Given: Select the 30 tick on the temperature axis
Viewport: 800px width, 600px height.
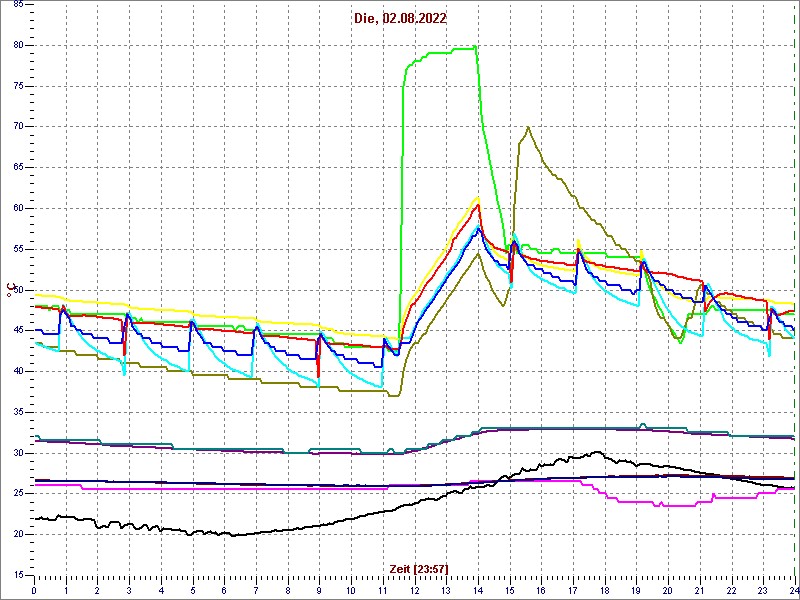Looking at the screenshot, I should coord(17,453).
